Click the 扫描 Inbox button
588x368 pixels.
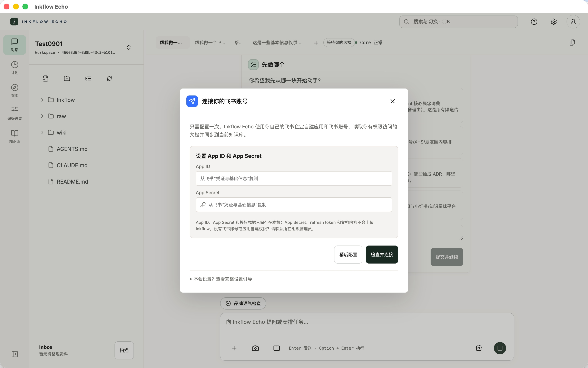[124, 350]
